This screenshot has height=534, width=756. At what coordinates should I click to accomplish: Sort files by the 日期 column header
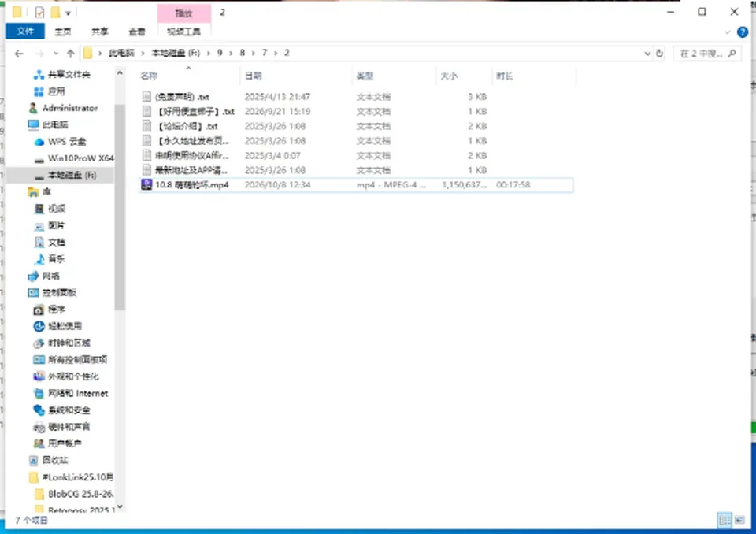[x=254, y=76]
